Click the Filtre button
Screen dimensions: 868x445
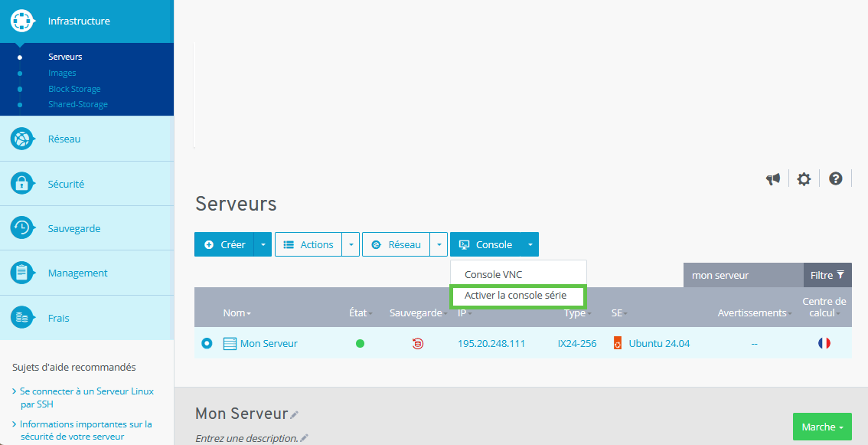coord(827,275)
